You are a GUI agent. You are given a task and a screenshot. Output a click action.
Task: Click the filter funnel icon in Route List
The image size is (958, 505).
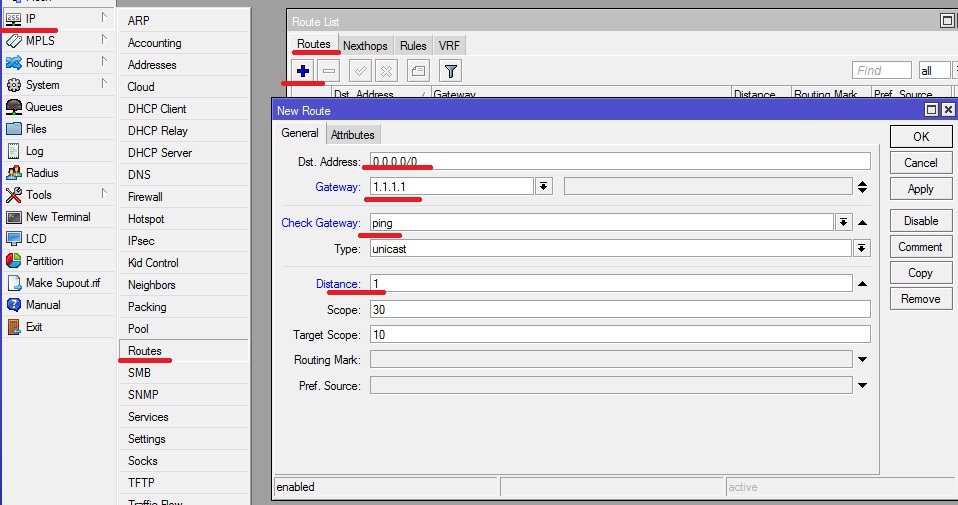451,71
